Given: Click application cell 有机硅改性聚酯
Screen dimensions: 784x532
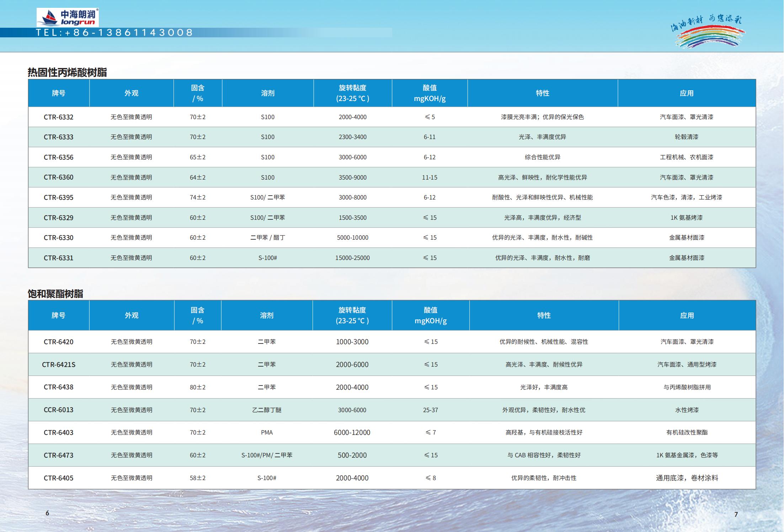Looking at the screenshot, I should (687, 432).
